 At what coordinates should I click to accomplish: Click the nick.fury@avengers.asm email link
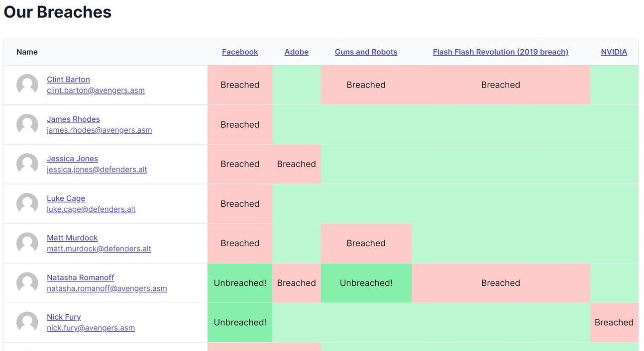(x=91, y=328)
